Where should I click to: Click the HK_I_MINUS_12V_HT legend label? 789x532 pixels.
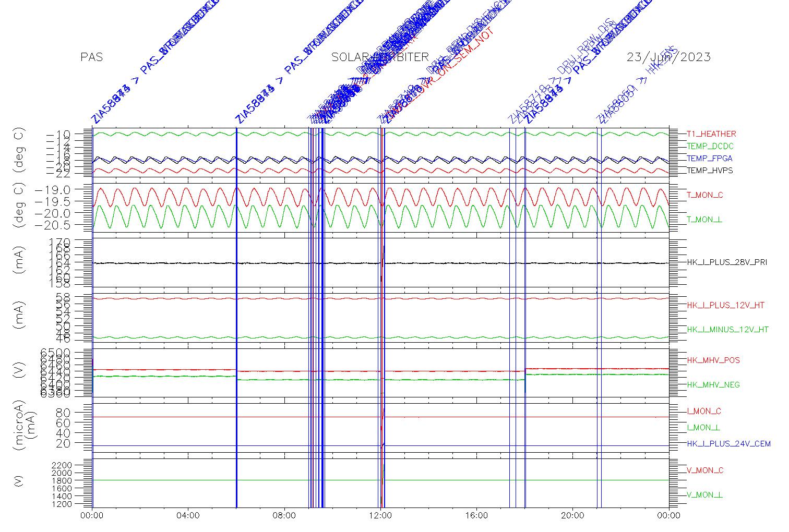728,330
